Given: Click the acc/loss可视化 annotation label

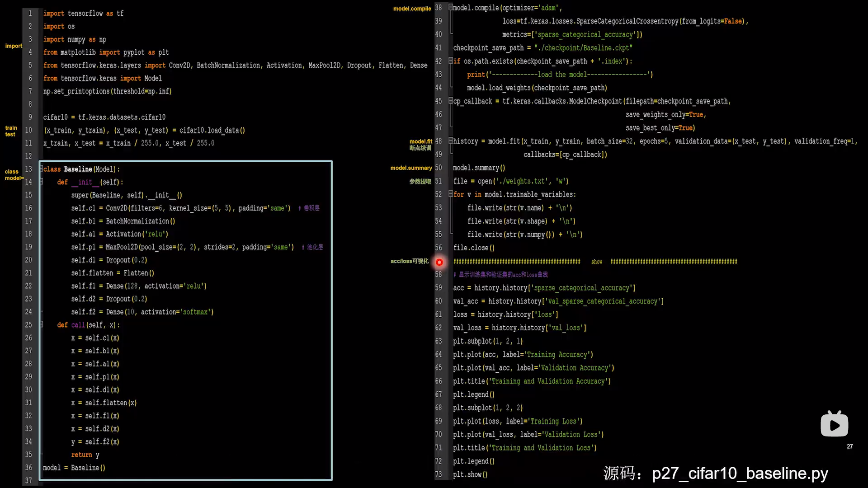Looking at the screenshot, I should (x=409, y=261).
